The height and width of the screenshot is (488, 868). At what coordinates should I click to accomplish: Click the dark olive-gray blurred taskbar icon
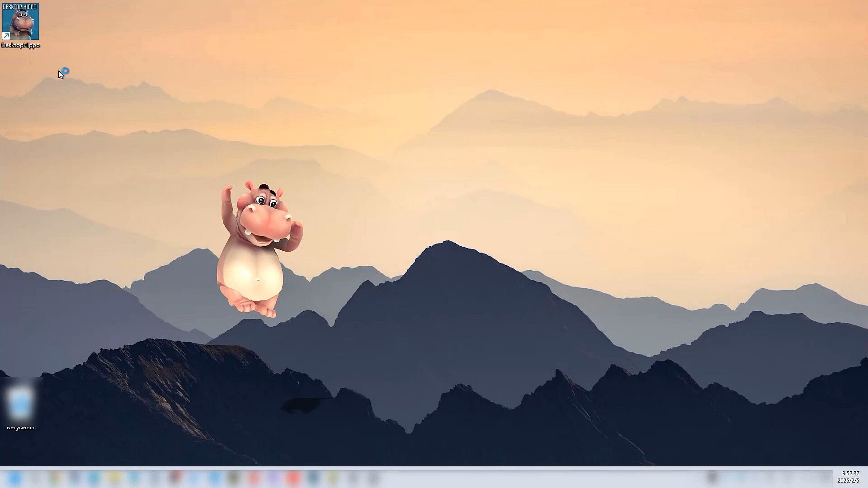234,478
